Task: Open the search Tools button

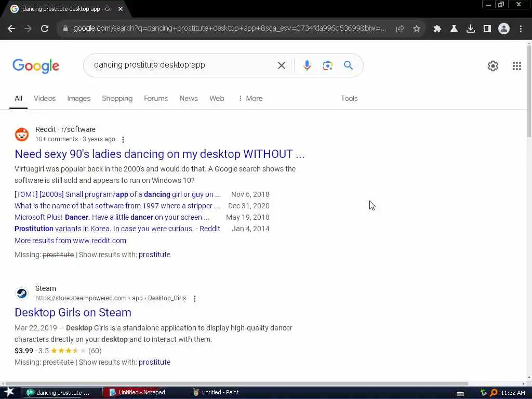Action: pos(349,98)
